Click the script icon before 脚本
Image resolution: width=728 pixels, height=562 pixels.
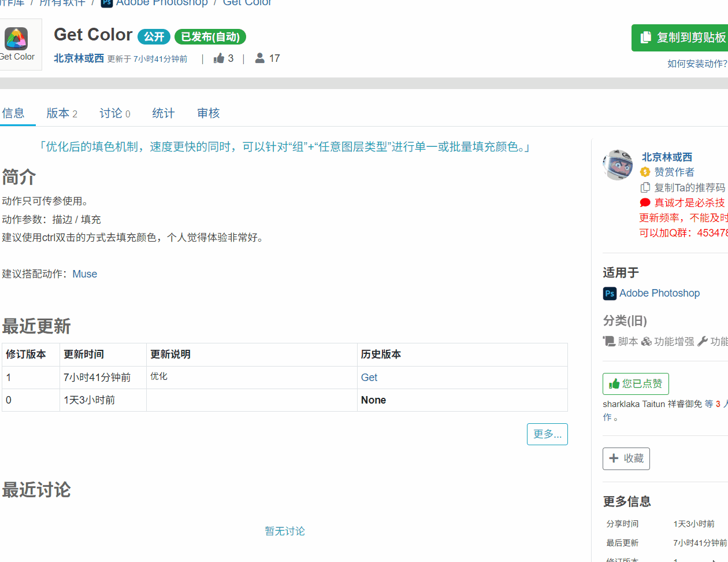coord(609,341)
